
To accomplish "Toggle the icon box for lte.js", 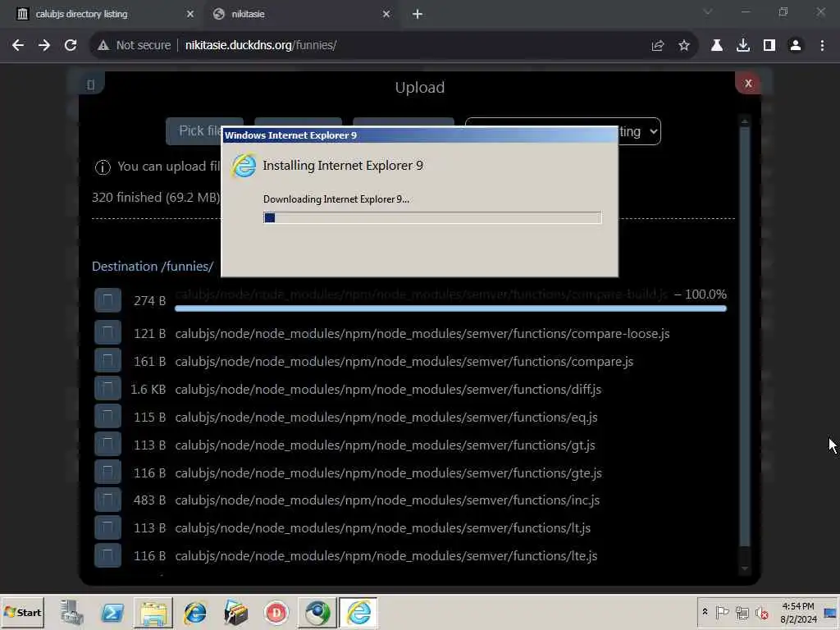I will [x=107, y=555].
